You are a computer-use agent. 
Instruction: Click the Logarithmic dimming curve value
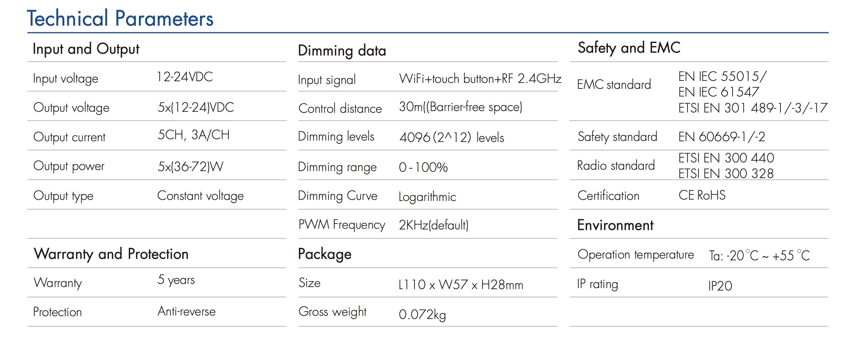coord(427,197)
